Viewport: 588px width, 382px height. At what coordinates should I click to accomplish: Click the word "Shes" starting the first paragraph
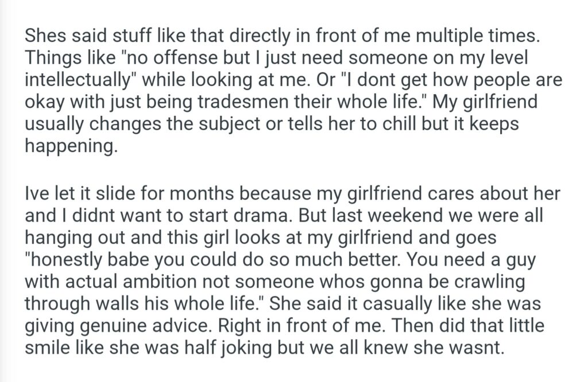pyautogui.click(x=44, y=36)
